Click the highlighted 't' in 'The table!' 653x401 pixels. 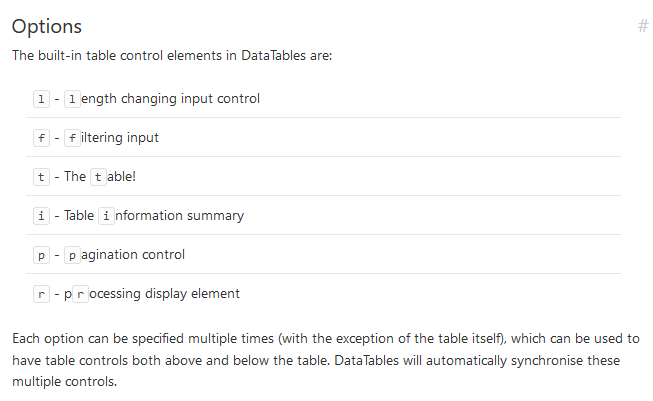(97, 176)
